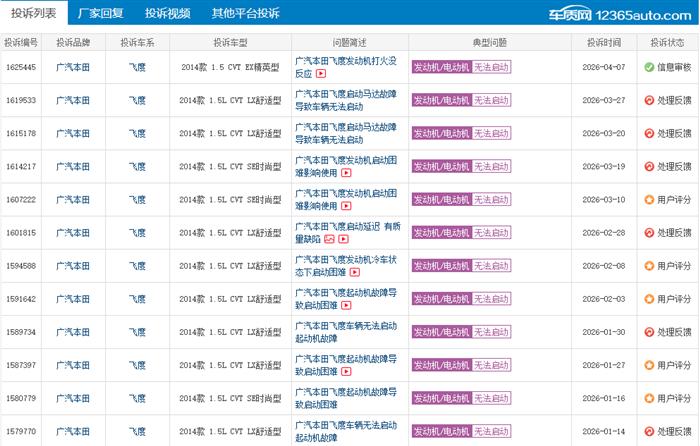Click the video icon in complaint 1625445

[x=321, y=74]
